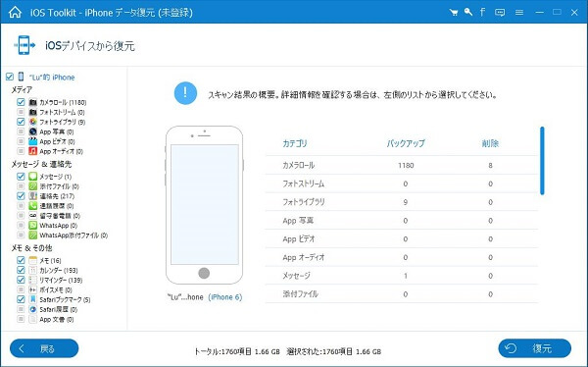Image resolution: width=588 pixels, height=367 pixels.
Task: Select the App オーディオ music icon
Action: [x=33, y=151]
